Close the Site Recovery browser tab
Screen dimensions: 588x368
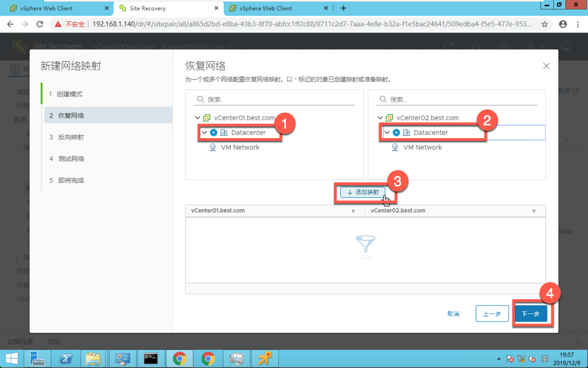tap(216, 8)
